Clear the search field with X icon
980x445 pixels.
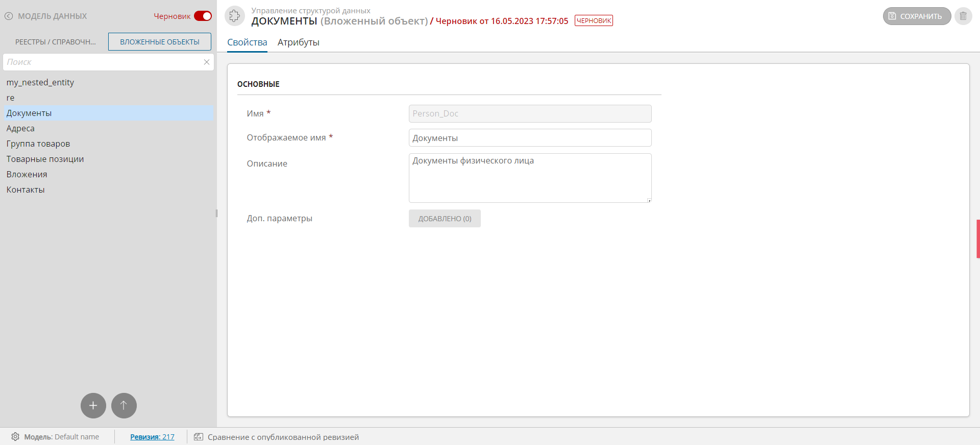(207, 62)
